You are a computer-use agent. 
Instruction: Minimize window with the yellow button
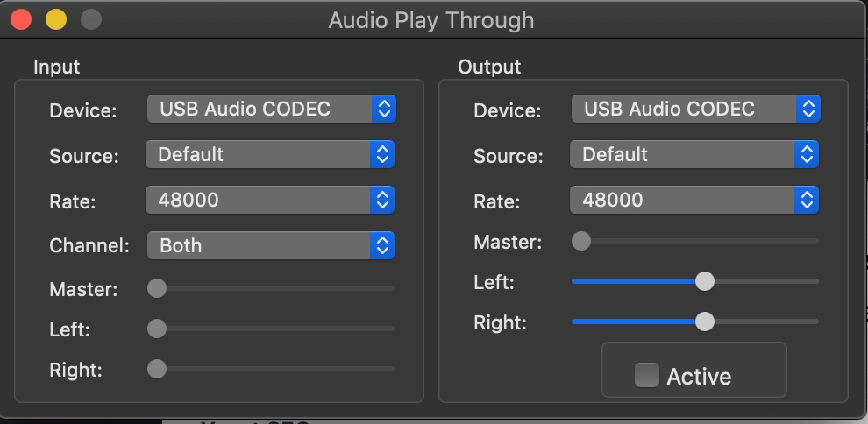pyautogui.click(x=56, y=18)
